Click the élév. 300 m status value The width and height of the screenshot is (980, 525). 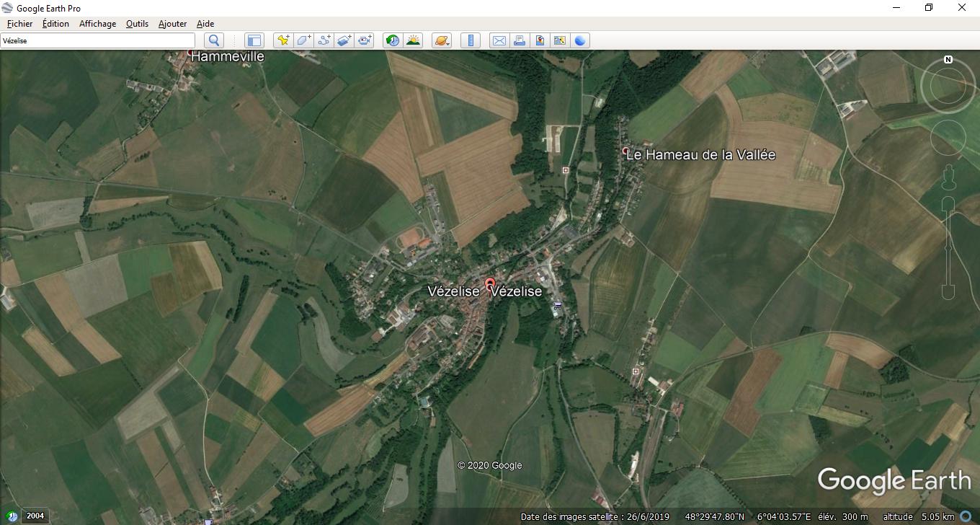845,516
